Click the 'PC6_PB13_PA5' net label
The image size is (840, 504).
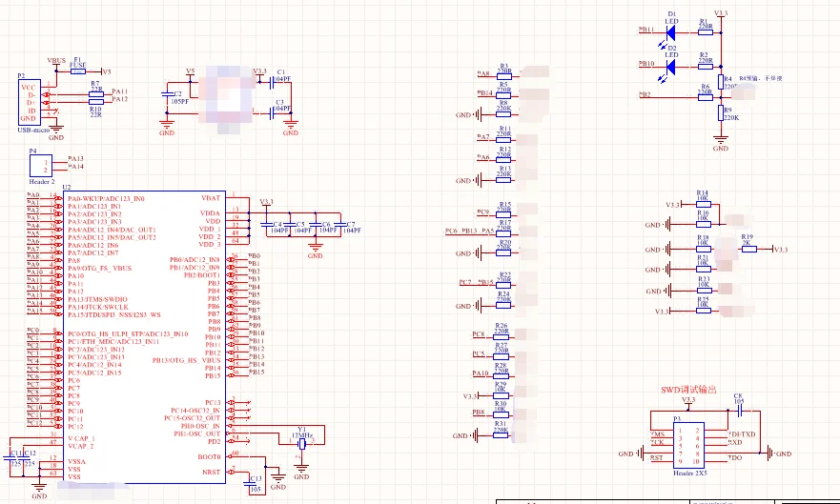click(470, 232)
